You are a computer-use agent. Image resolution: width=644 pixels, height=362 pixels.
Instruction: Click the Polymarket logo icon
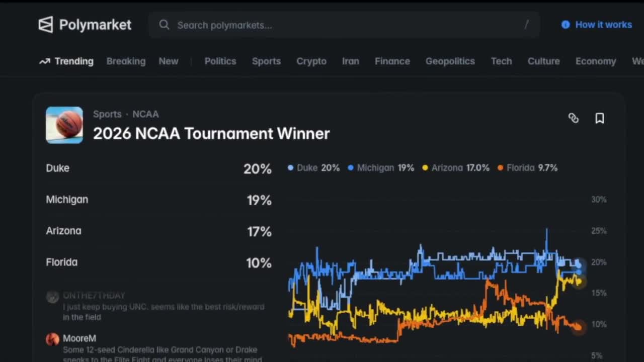(46, 25)
